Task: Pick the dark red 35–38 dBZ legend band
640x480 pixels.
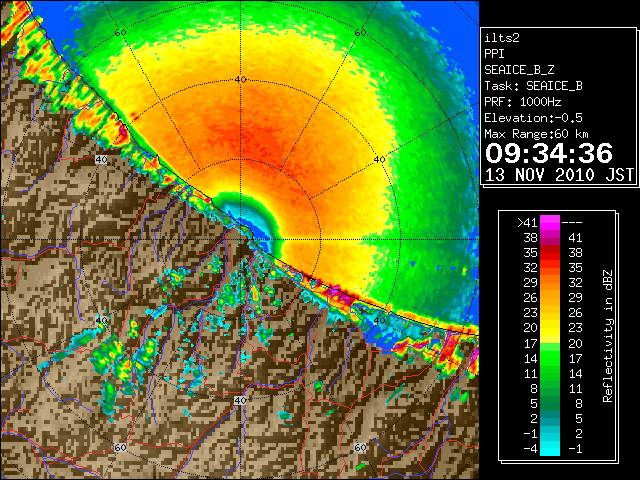Action: tap(550, 253)
